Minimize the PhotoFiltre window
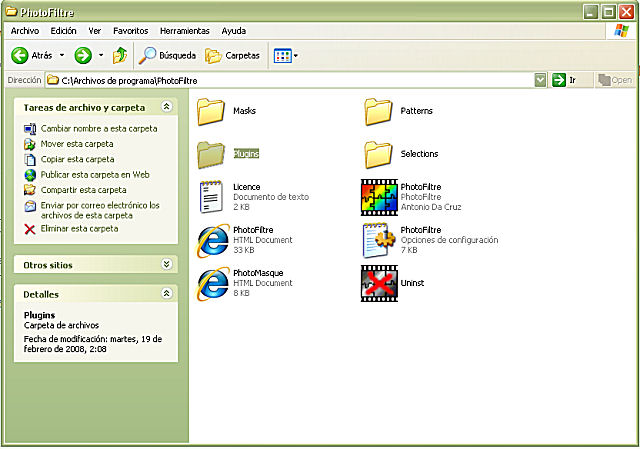The image size is (640, 449). tap(590, 12)
